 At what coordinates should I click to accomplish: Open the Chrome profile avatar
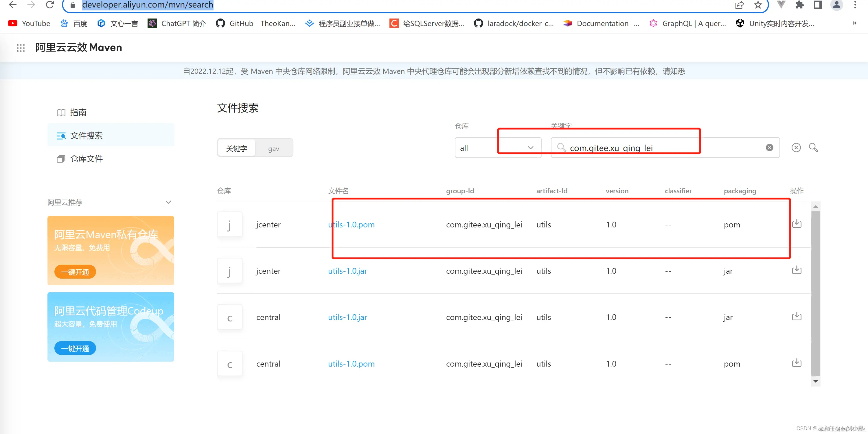836,5
